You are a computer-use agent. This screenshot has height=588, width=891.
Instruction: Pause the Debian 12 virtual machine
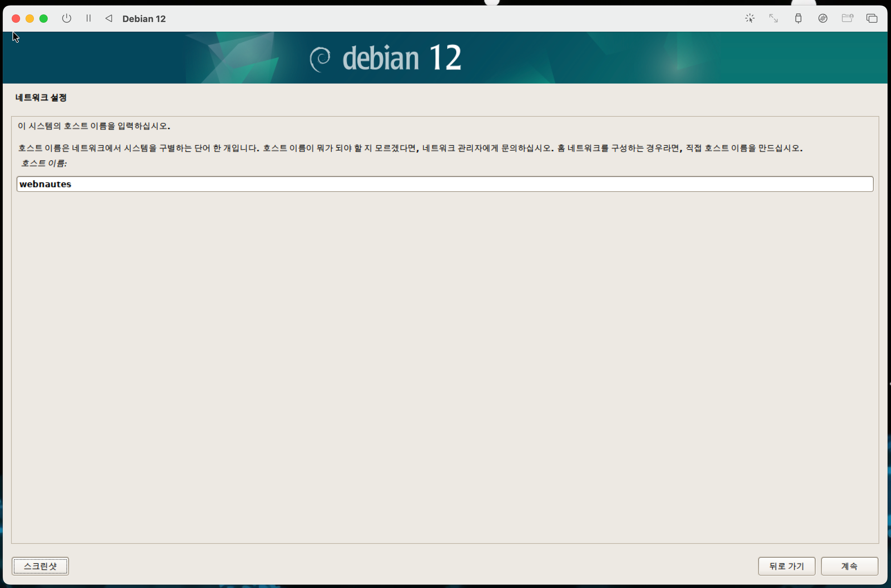88,18
